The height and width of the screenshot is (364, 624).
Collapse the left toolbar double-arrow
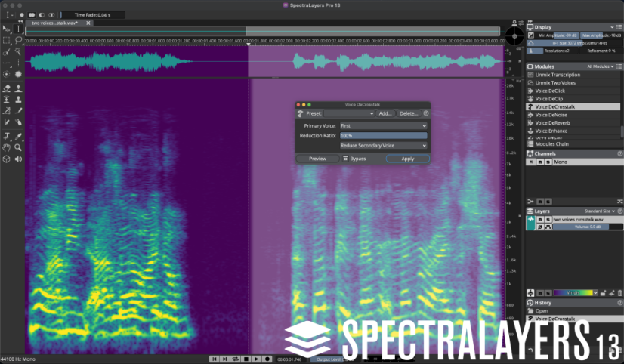(x=20, y=21)
